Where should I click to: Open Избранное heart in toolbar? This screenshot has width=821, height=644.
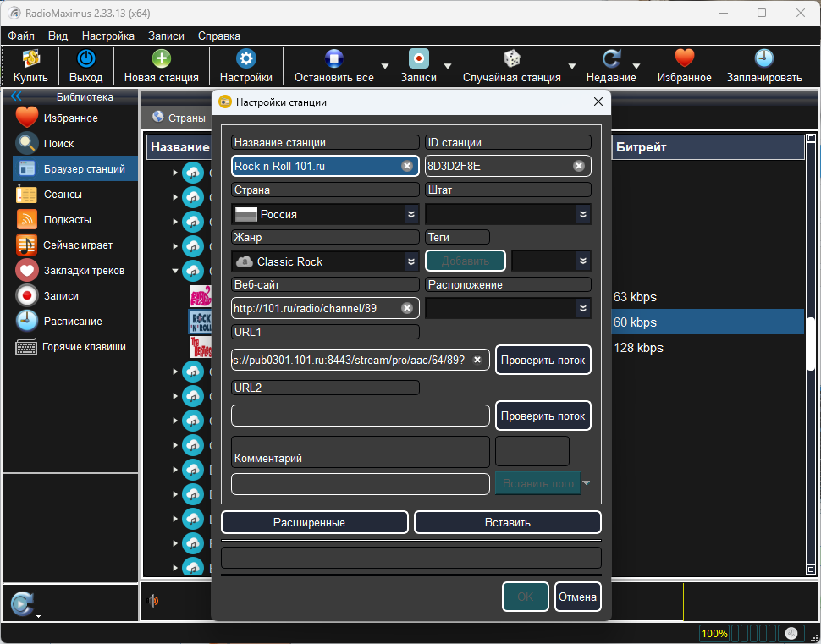(x=685, y=58)
